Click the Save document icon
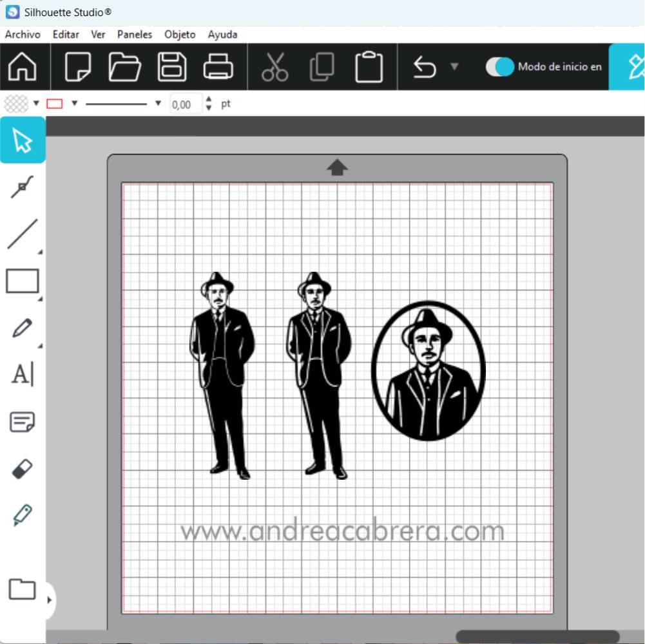Screen dimensions: 645x644 pos(172,67)
